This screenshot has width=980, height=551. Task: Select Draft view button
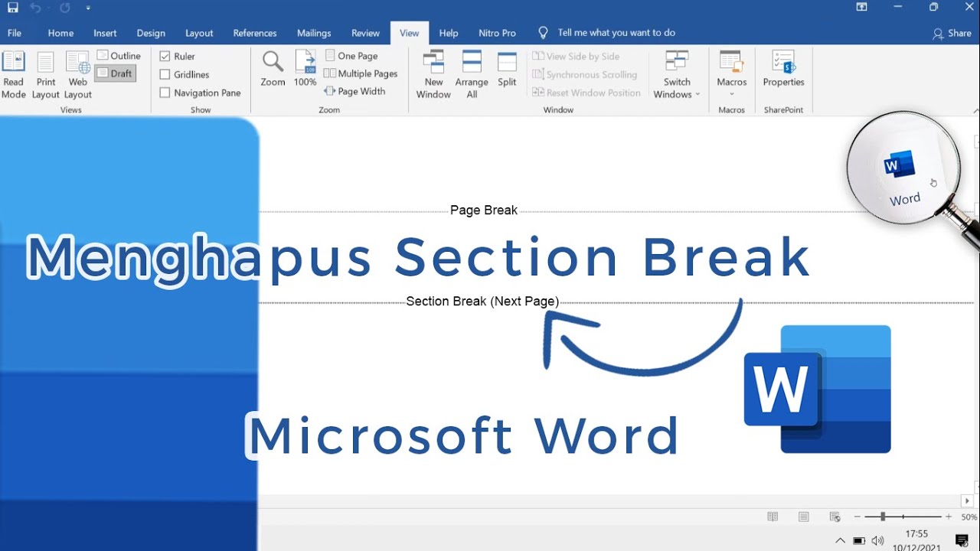click(116, 73)
